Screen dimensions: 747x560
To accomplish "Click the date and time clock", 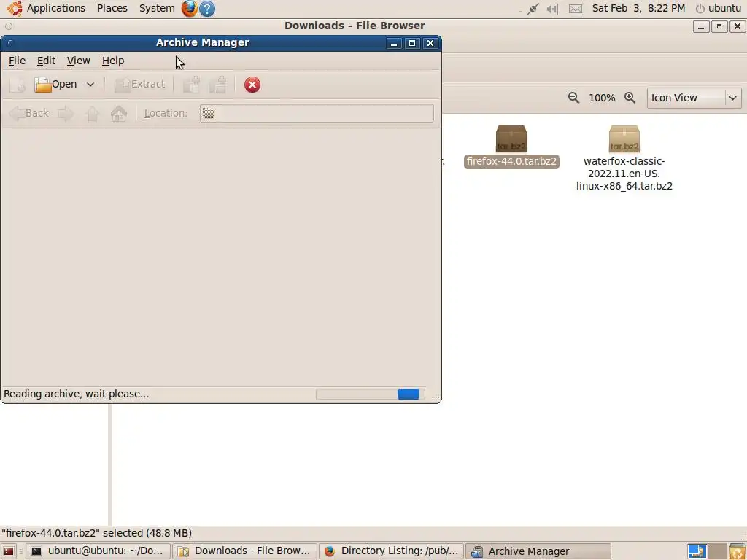I will click(638, 8).
